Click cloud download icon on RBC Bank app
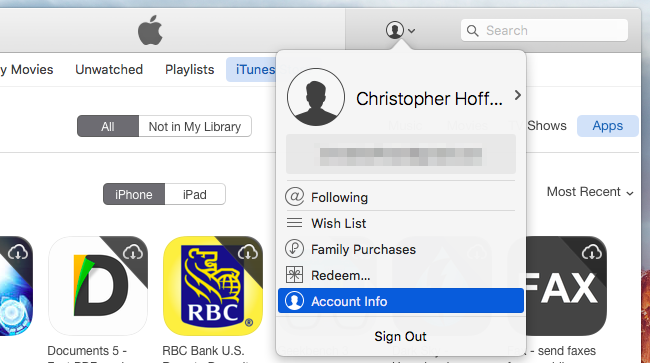Screen dimensions: 650x363 (248, 252)
